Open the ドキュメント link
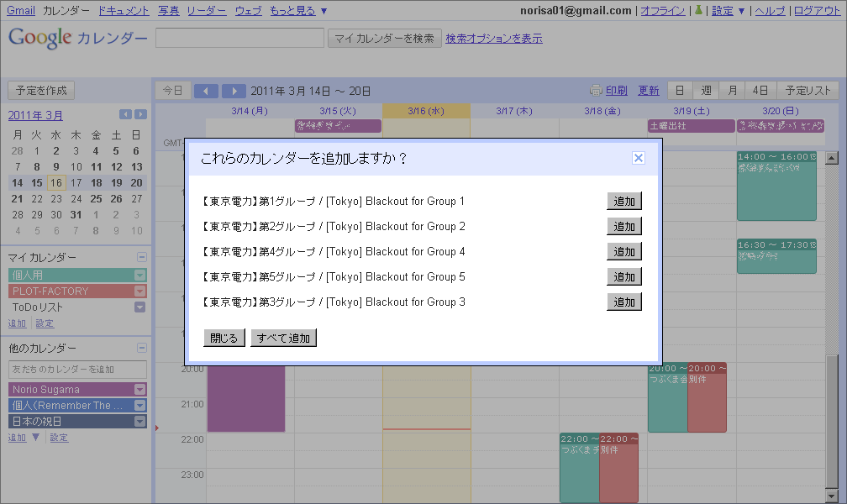Screen dimensions: 847x504 coord(124,10)
